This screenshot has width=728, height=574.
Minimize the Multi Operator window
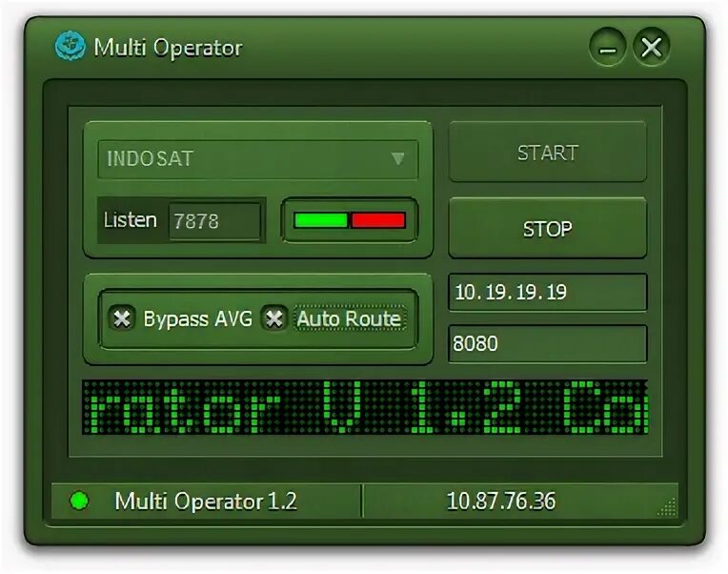click(x=607, y=47)
